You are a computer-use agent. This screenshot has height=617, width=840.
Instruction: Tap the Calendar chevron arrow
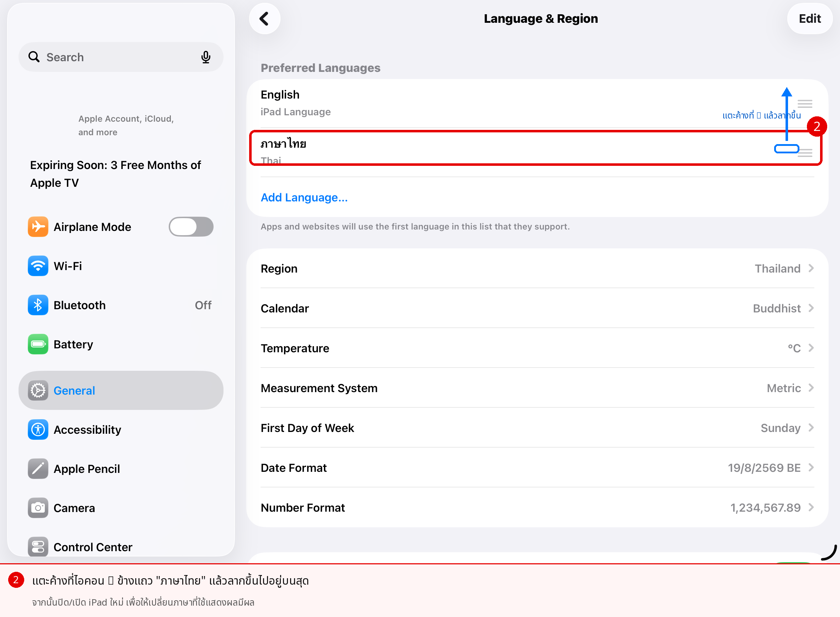pos(810,308)
